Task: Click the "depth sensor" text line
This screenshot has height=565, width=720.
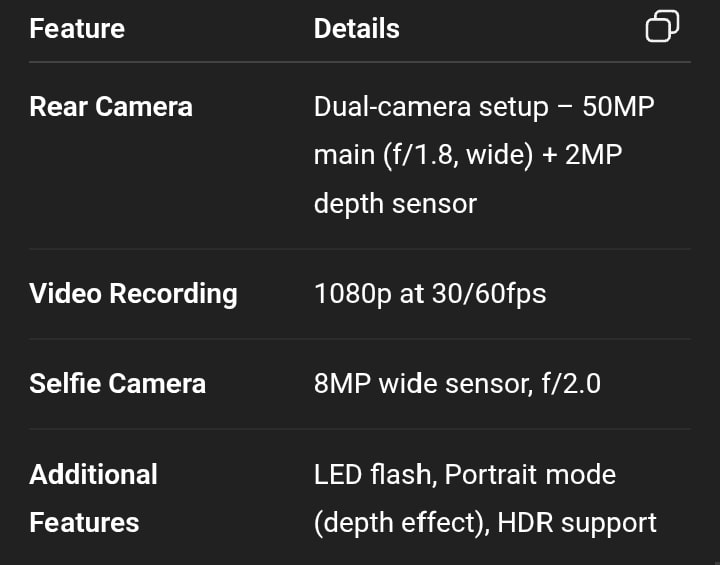Action: pos(395,204)
